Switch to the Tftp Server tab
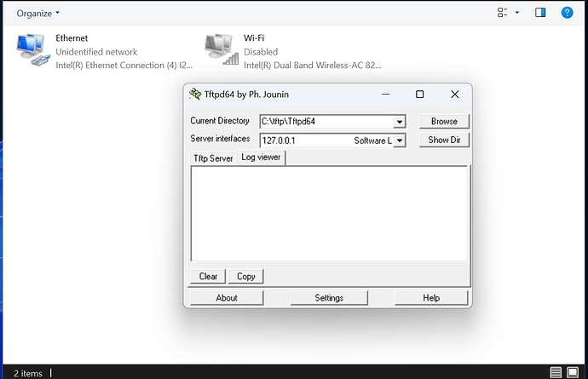Screen dimensions: 588x379 coord(213,158)
